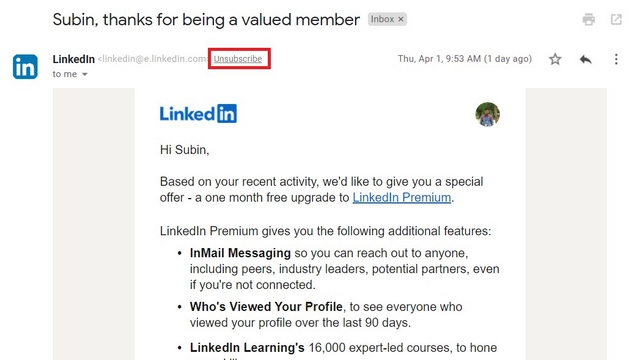Print this email with the printer icon

point(589,19)
